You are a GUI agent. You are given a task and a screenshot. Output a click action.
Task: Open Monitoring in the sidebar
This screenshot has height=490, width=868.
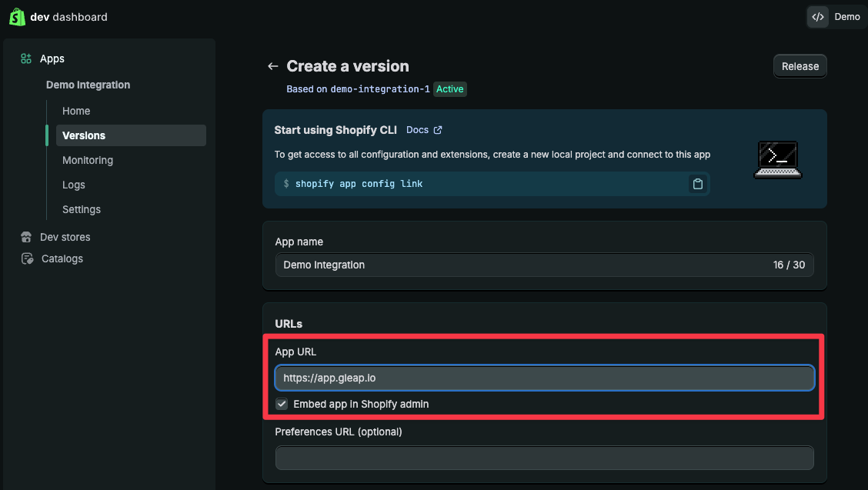click(88, 160)
